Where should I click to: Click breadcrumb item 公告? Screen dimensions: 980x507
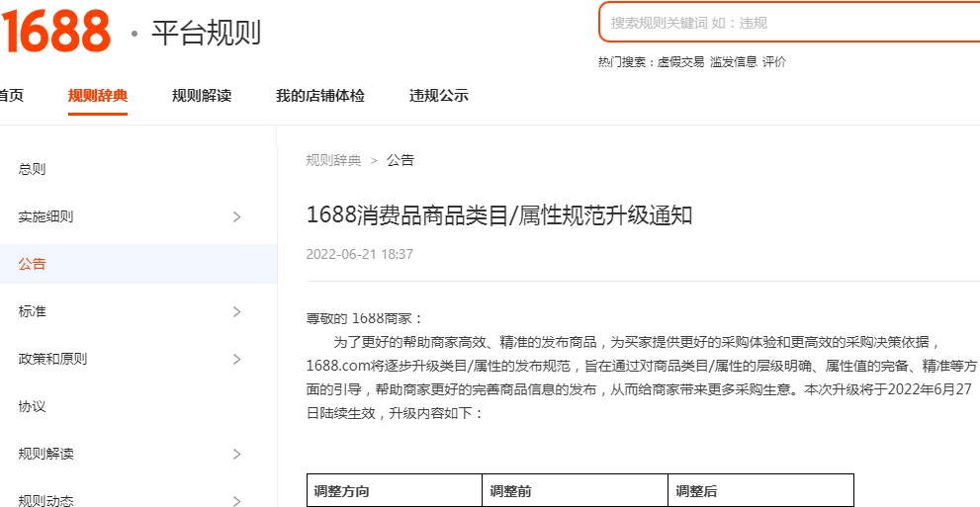point(400,160)
